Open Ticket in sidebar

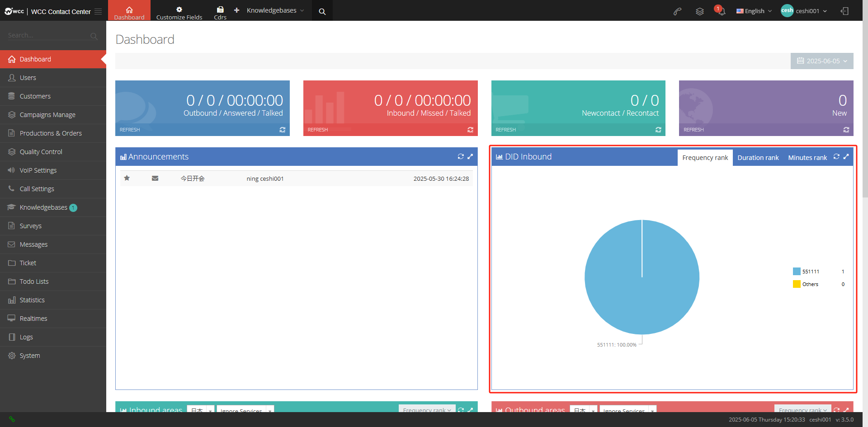53,263
